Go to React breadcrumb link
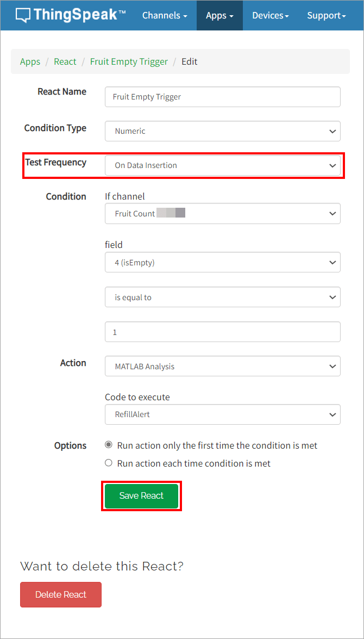This screenshot has height=639, width=364. click(65, 61)
